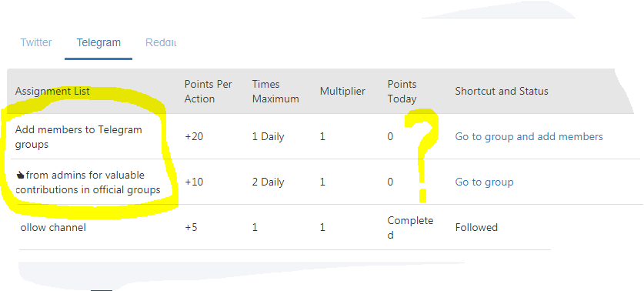Select the Telegram tab

pyautogui.click(x=98, y=43)
